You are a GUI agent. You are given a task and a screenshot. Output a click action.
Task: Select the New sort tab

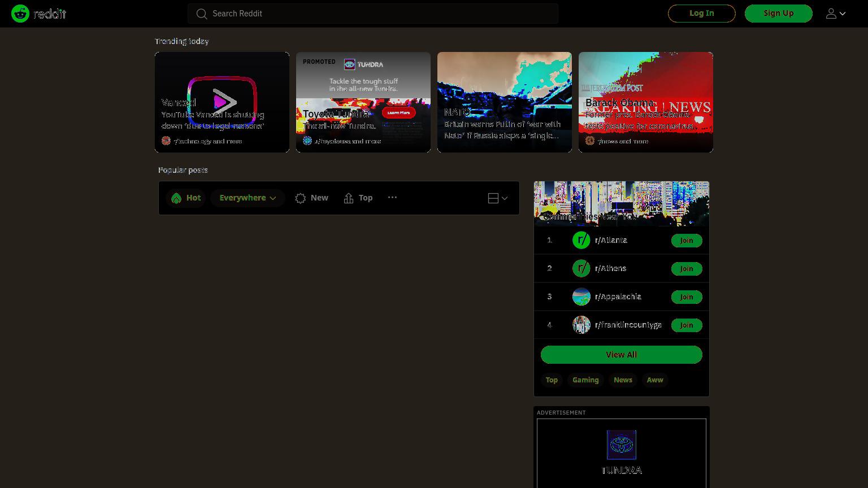[311, 198]
